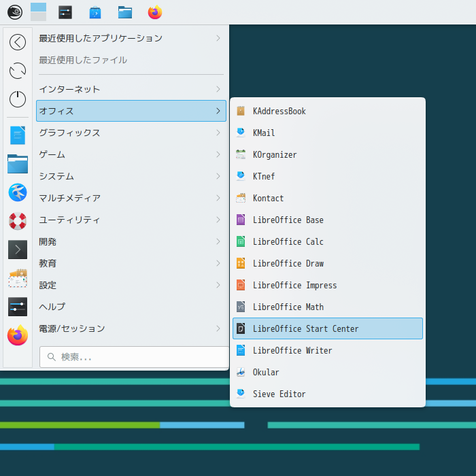Launch LibreOffice Writer from submenu
The height and width of the screenshot is (476, 476).
pos(328,350)
